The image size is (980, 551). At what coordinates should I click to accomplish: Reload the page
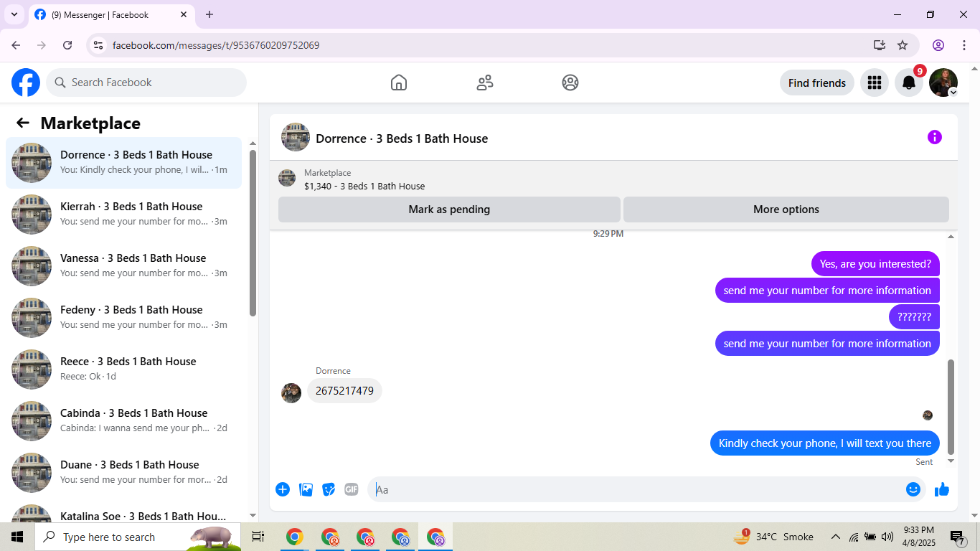click(x=67, y=45)
